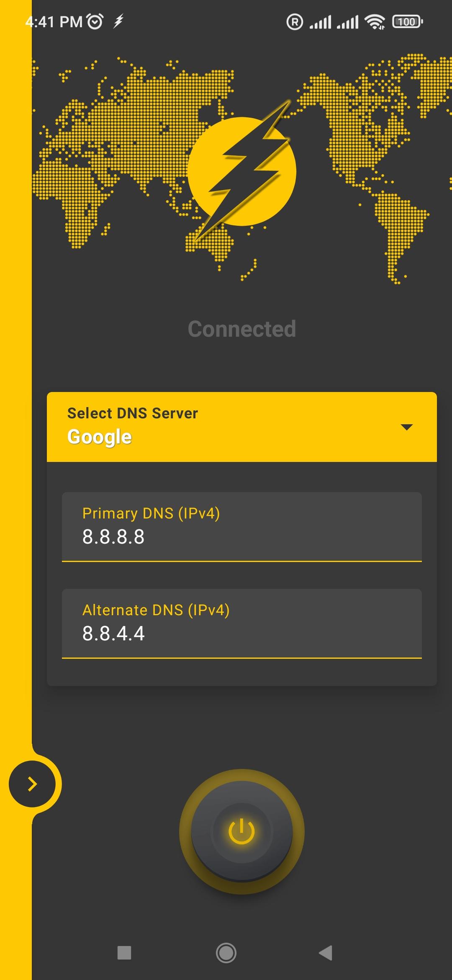This screenshot has height=980, width=452.
Task: Edit the Primary DNS (IPv4) field
Action: pyautogui.click(x=242, y=526)
